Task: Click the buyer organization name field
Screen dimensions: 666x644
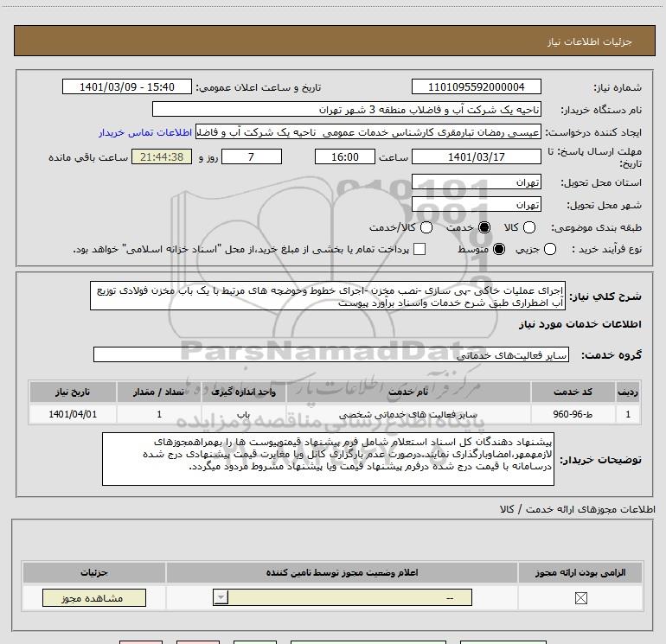Action: [x=347, y=110]
